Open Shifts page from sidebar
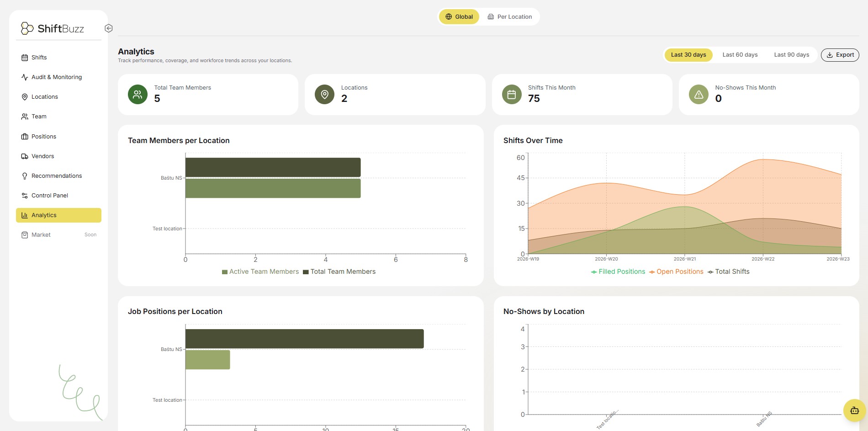Viewport: 868px width, 431px height. tap(58, 58)
